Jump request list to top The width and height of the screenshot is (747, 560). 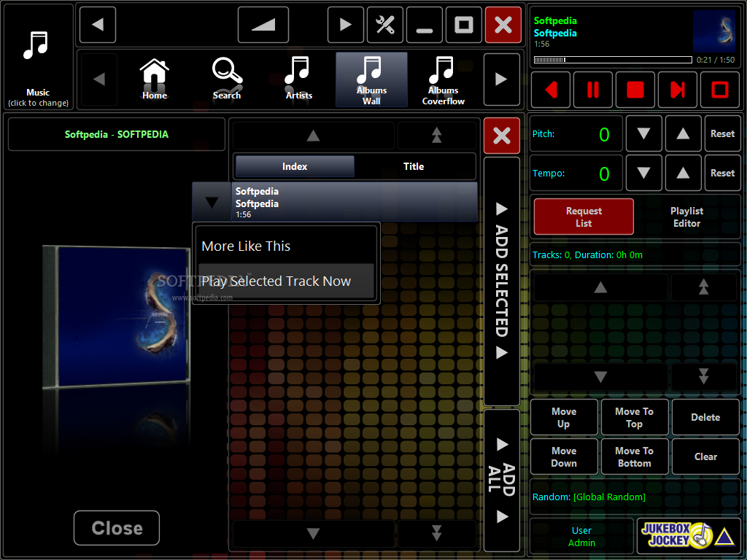click(x=704, y=287)
